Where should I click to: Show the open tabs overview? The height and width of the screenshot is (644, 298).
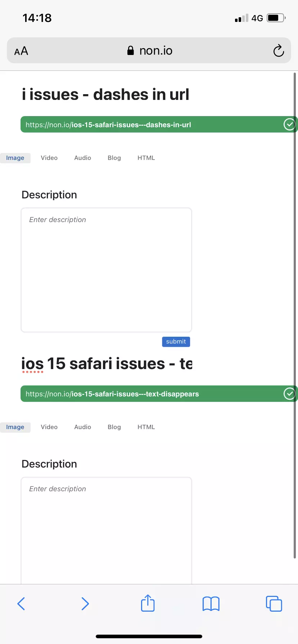(274, 604)
